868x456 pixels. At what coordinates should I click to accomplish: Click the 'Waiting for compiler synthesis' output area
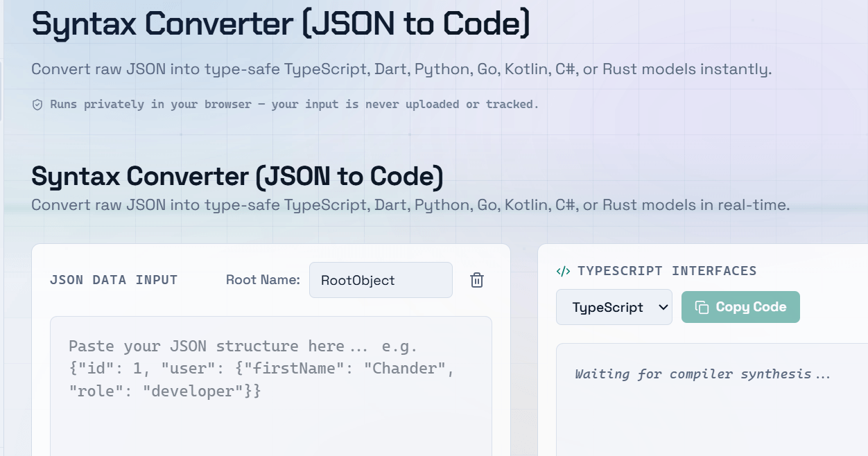pos(712,400)
